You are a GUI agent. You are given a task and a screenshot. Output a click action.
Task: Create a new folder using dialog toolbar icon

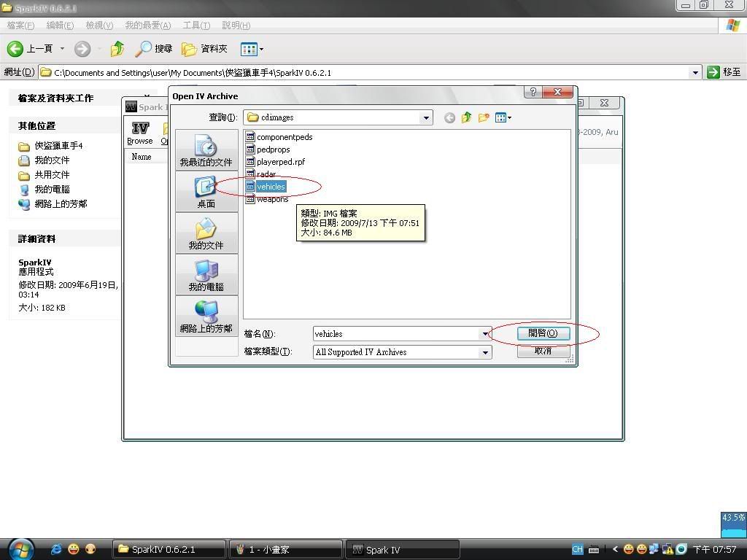(x=483, y=117)
